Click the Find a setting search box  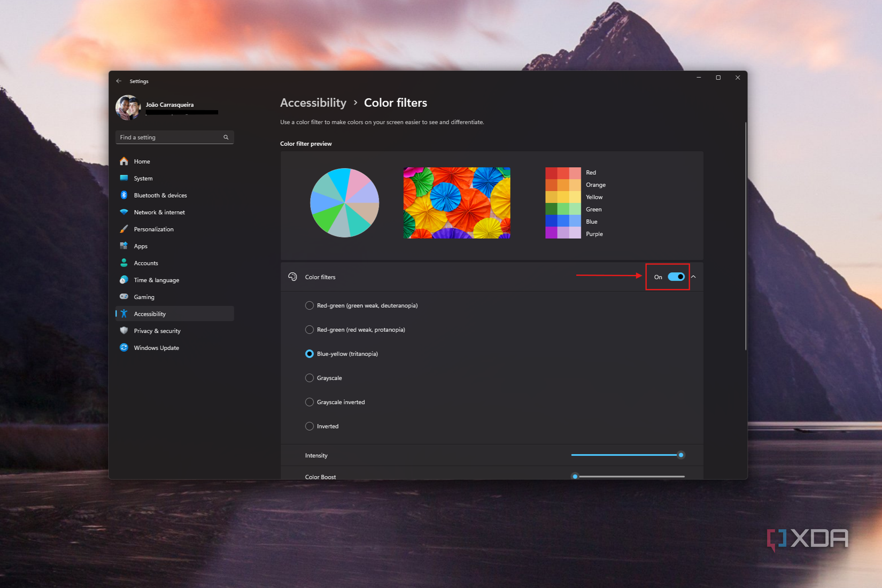pyautogui.click(x=174, y=137)
